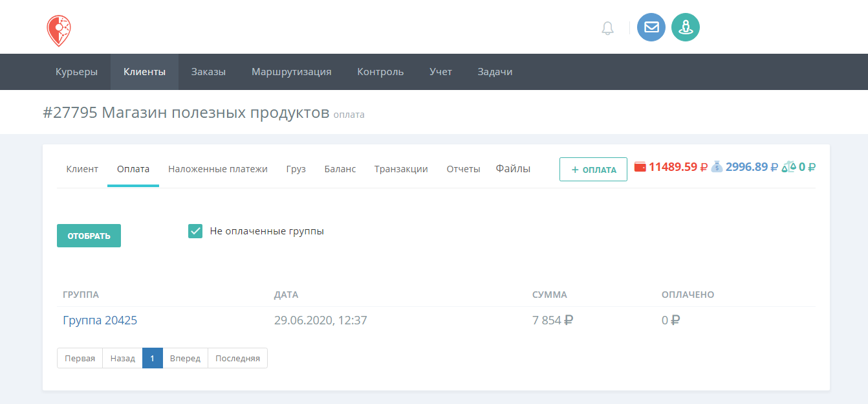Screen dimensions: 868x404
Task: Go to Первая pagination page
Action: (x=80, y=358)
